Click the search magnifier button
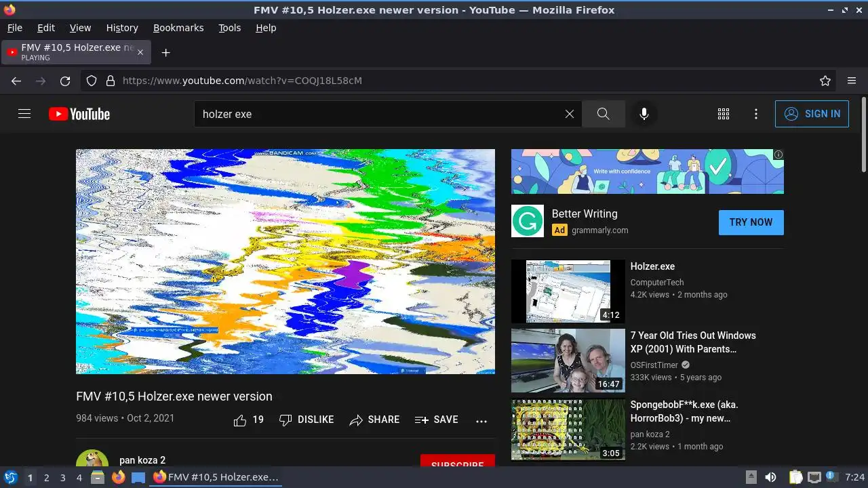This screenshot has height=488, width=868. 604,114
